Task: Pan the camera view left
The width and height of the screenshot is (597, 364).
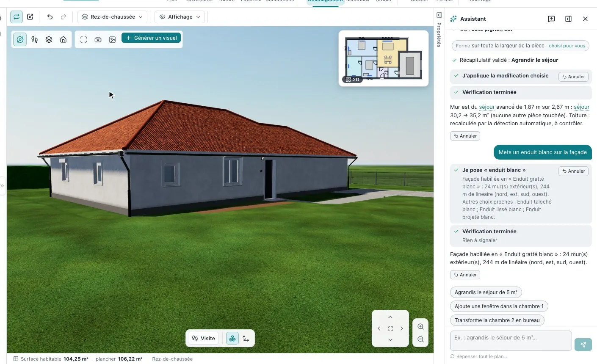Action: click(379, 328)
